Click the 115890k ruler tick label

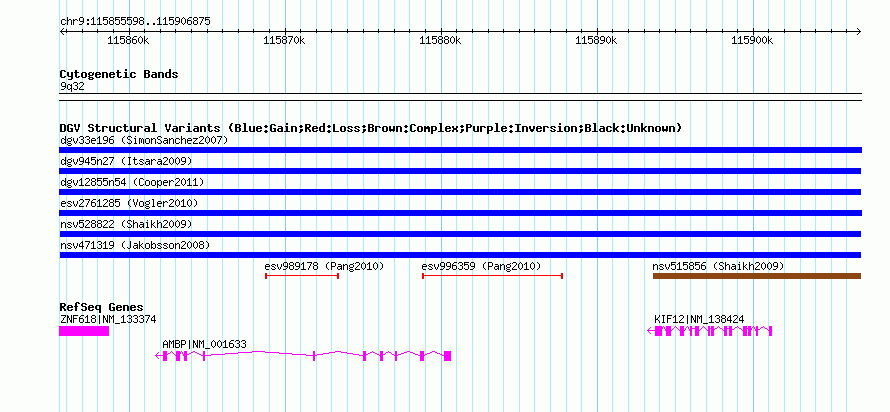coord(597,41)
